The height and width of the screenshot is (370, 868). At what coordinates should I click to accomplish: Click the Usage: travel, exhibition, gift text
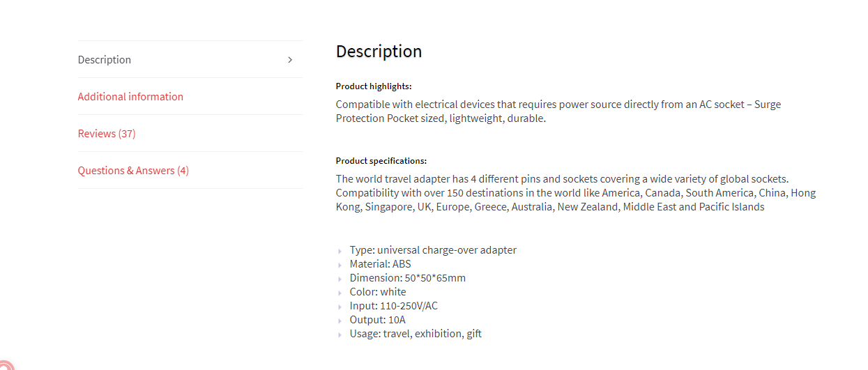416,334
